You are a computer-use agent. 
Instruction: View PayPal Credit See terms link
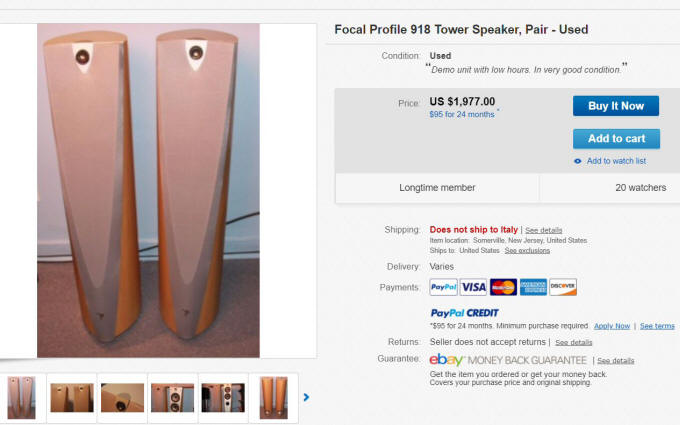657,326
